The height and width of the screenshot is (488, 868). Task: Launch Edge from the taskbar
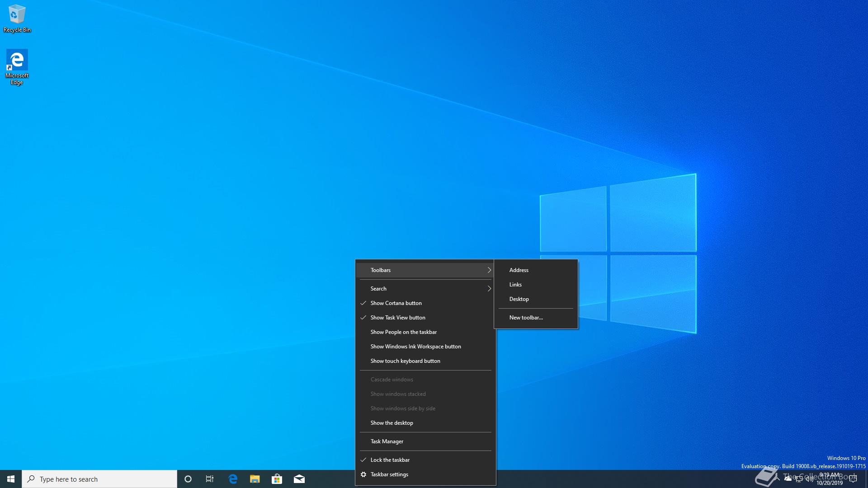[x=233, y=479]
